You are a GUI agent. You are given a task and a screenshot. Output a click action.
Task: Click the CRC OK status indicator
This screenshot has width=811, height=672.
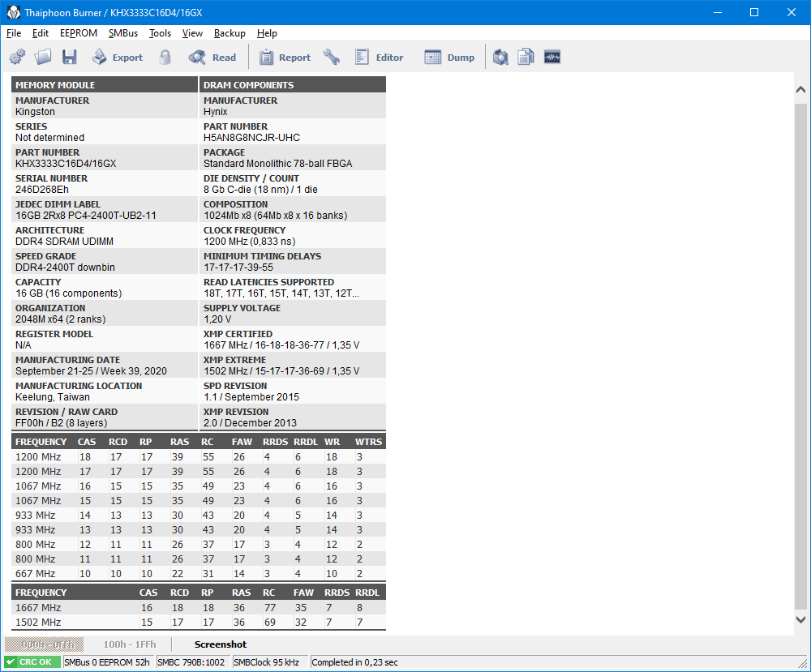pos(32,662)
